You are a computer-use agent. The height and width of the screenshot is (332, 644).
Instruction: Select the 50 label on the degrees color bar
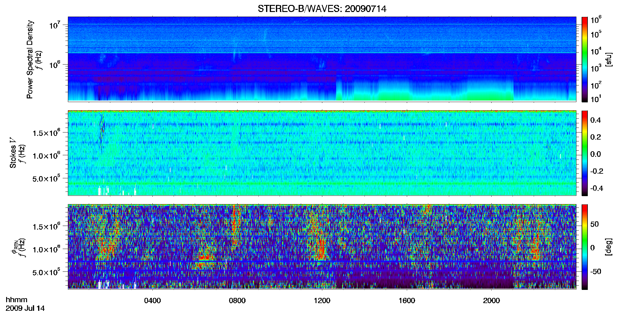pyautogui.click(x=595, y=224)
